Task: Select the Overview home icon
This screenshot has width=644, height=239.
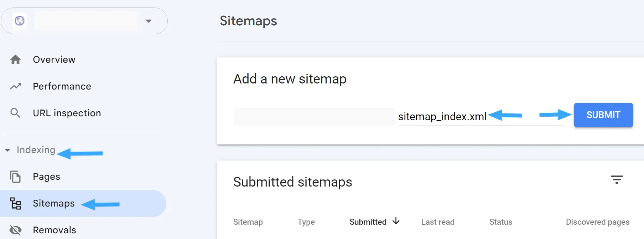Action: click(x=16, y=60)
